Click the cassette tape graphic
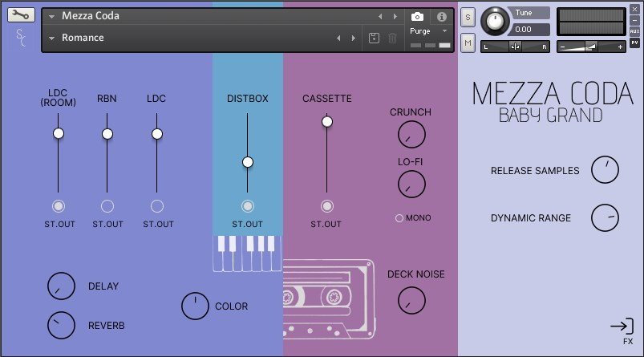The image size is (644, 357). 329,297
